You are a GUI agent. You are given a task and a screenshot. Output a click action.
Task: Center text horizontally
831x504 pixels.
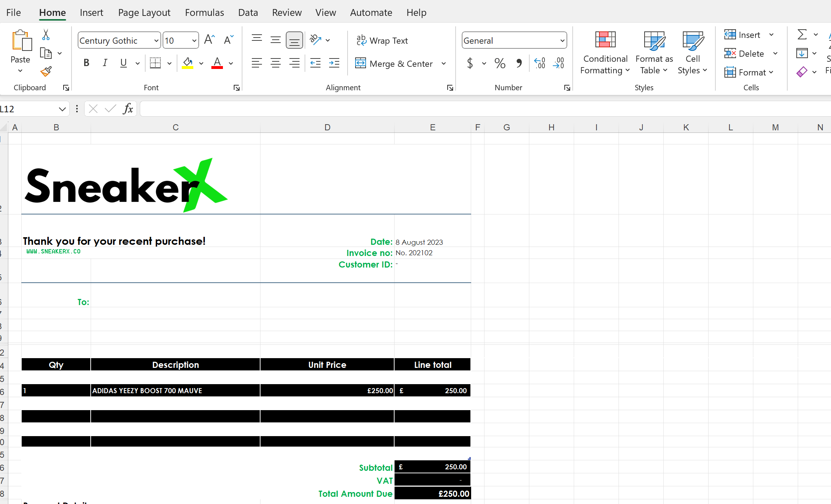[x=276, y=63]
